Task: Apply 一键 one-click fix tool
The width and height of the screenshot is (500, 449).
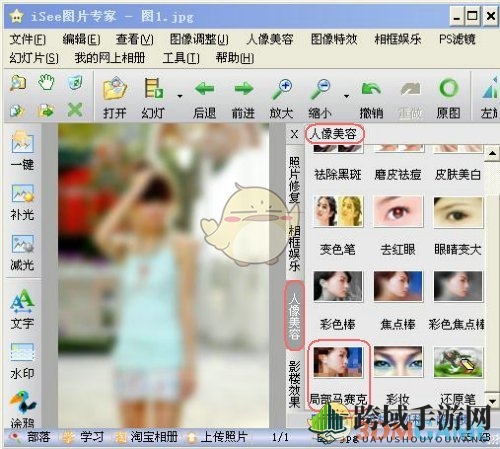Action: (x=22, y=151)
